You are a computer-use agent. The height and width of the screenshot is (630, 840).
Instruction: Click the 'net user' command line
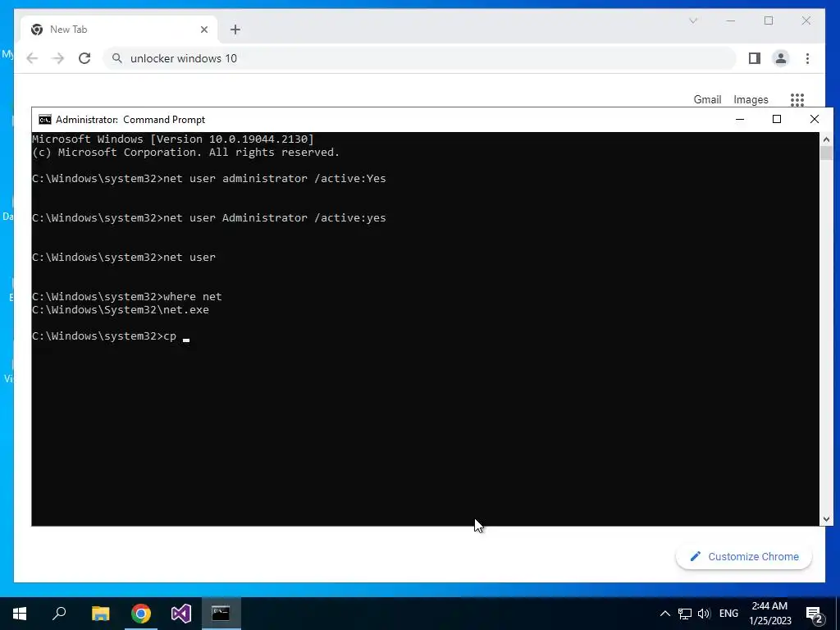coord(124,257)
